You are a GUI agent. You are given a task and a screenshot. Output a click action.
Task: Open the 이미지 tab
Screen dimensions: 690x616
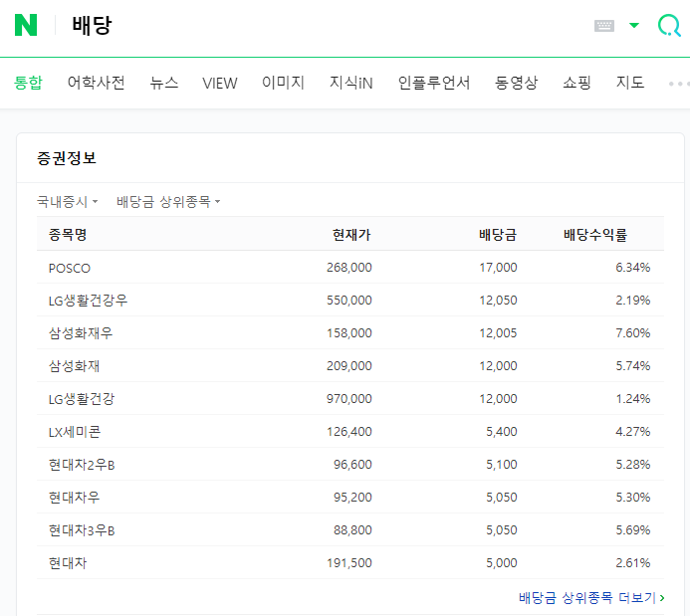point(283,83)
